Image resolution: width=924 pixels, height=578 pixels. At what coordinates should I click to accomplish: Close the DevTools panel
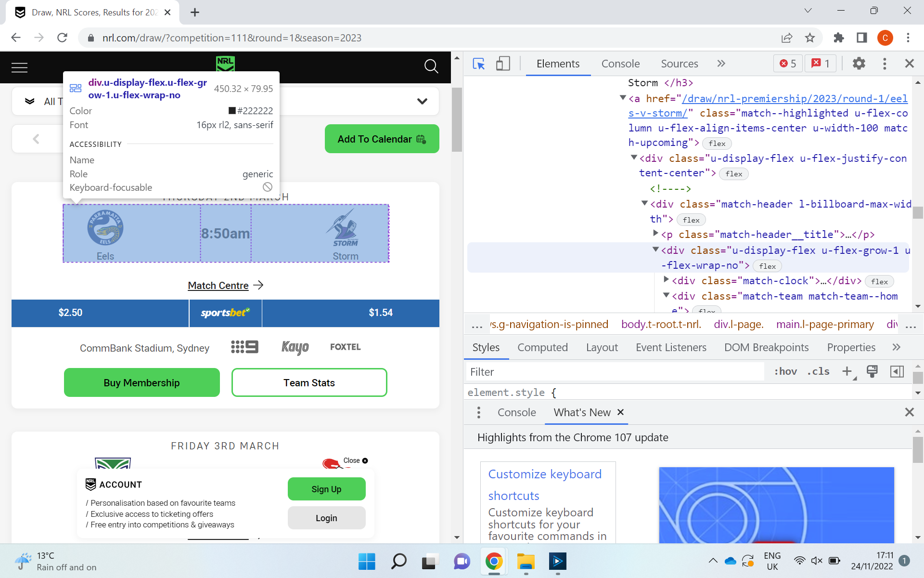[910, 64]
